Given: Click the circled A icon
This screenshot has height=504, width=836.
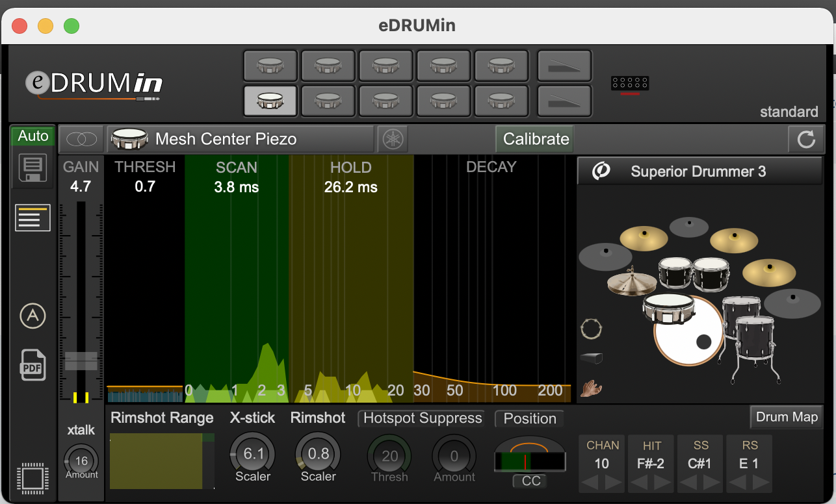Looking at the screenshot, I should pos(33,316).
